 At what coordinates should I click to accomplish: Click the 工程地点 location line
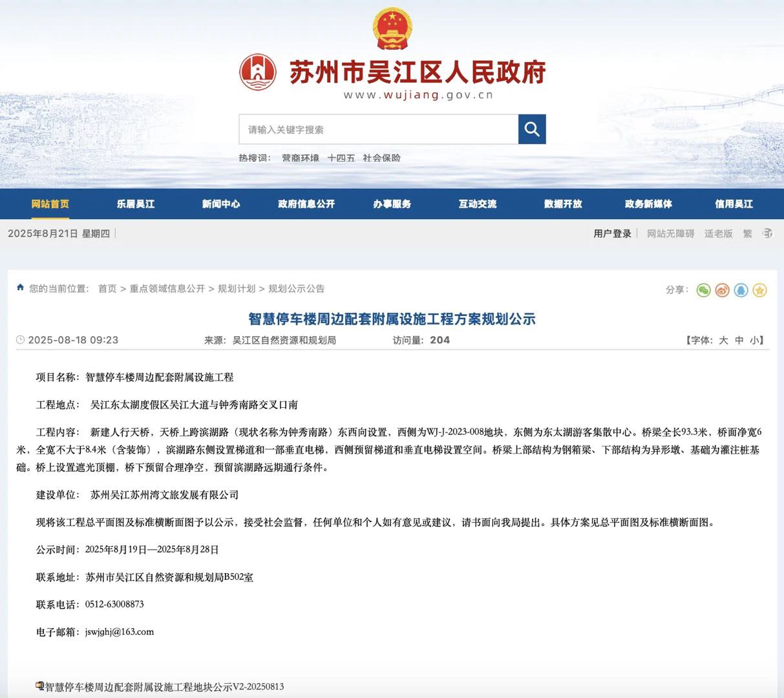coord(167,405)
